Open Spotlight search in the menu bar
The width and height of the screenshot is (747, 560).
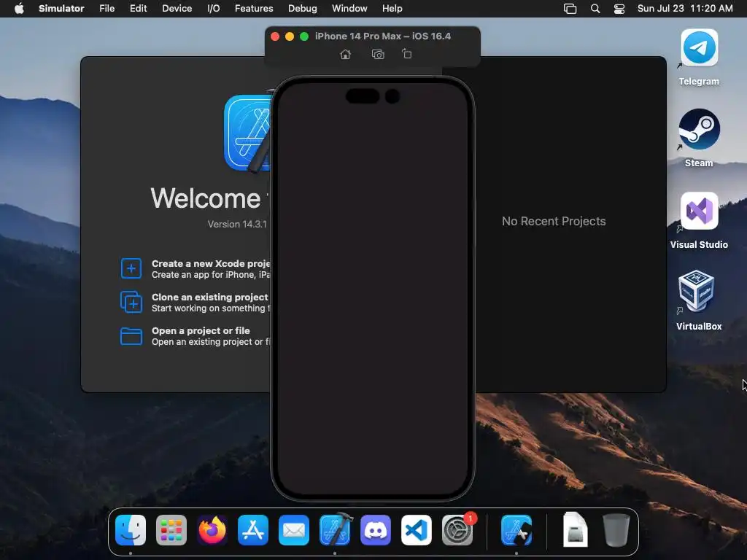(595, 9)
